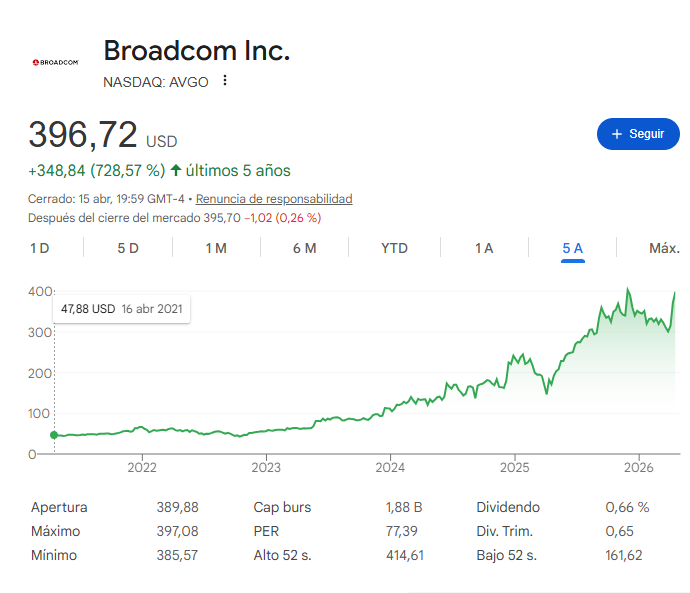690x593 pixels.
Task: Select the active 5 A tab
Action: point(573,248)
